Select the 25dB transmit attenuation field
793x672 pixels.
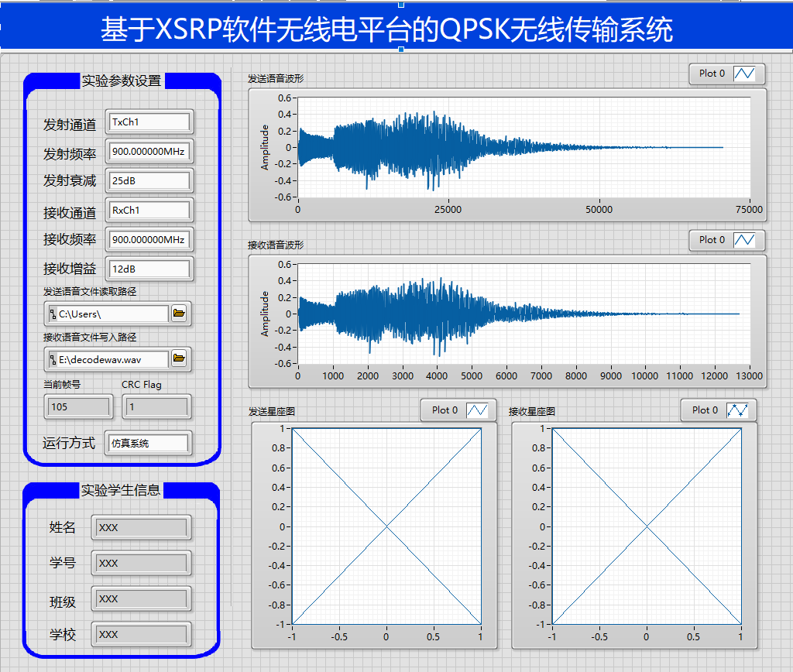(149, 181)
